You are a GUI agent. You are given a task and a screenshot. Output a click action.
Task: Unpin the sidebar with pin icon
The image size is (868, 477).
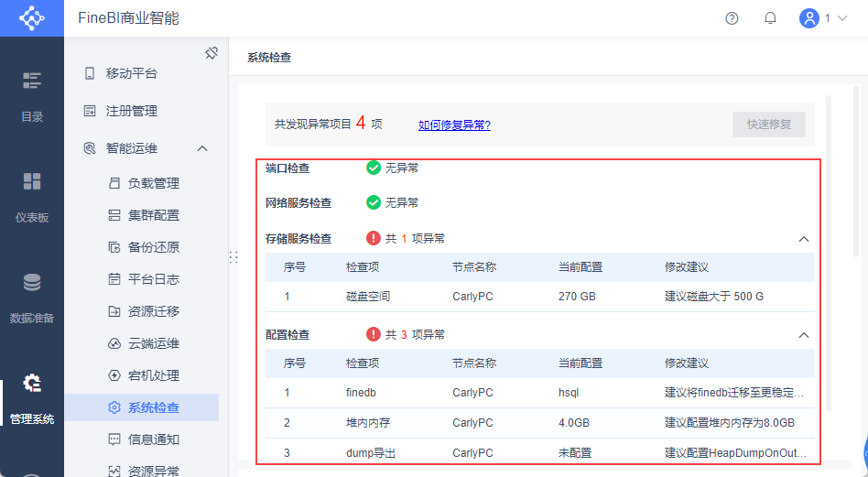[212, 53]
